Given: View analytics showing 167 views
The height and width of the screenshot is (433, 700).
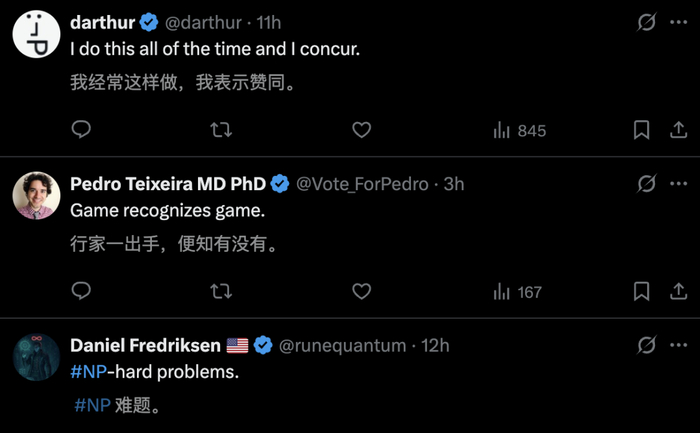Looking at the screenshot, I should tap(518, 291).
